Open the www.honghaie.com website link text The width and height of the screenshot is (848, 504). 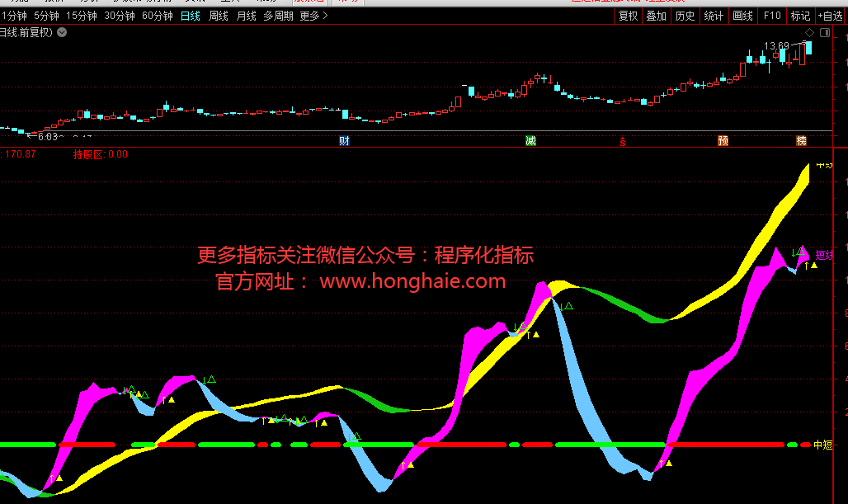coord(412,281)
